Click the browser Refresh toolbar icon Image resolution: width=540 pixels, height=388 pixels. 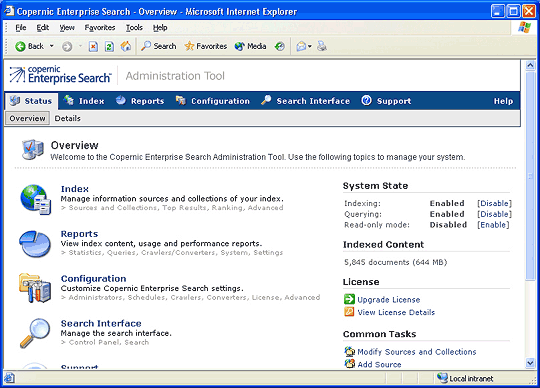109,46
